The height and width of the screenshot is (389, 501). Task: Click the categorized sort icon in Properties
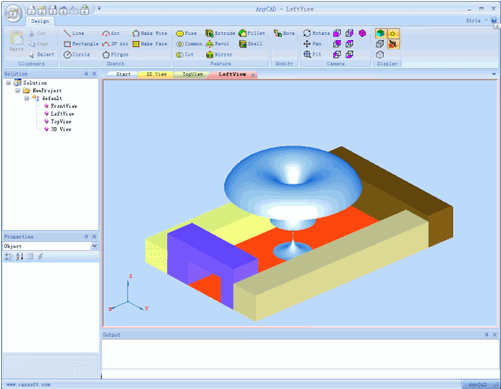9,256
